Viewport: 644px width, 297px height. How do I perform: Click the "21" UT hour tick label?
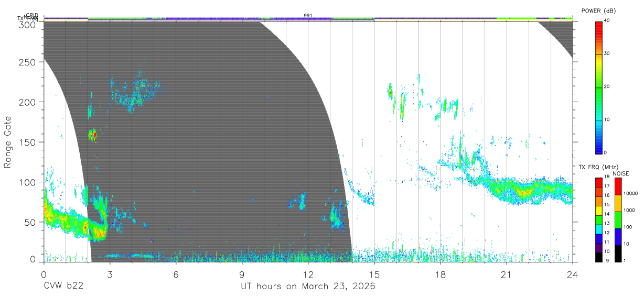(x=506, y=274)
